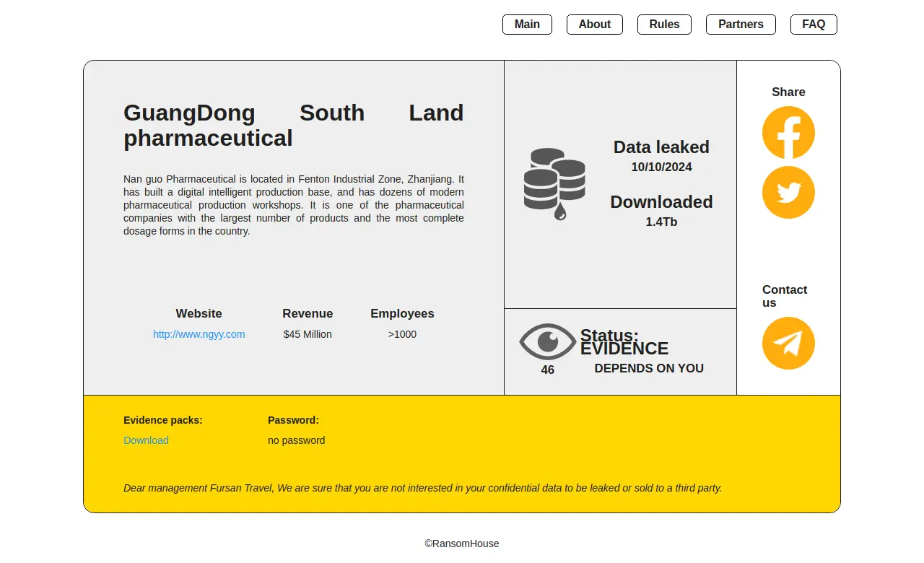The image size is (924, 563).
Task: Click the ©RansomHouse footer text
Action: coord(461,544)
